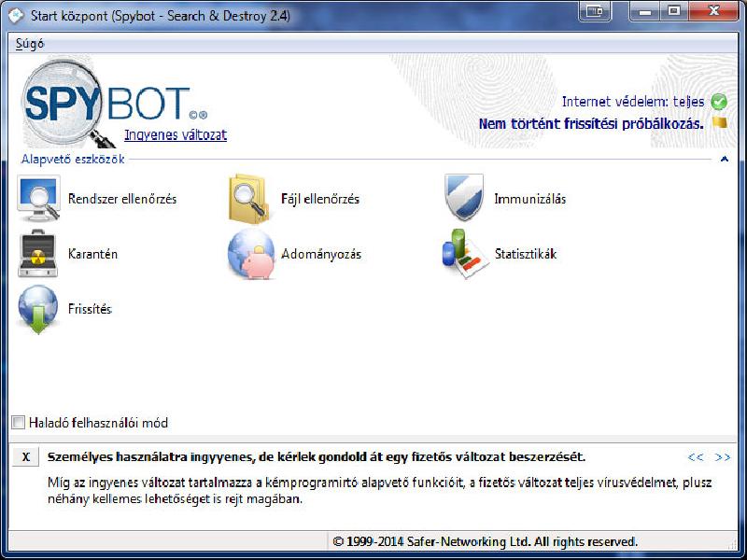The width and height of the screenshot is (747, 560).
Task: Click the Fájl ellenőrzés label
Action: click(320, 199)
